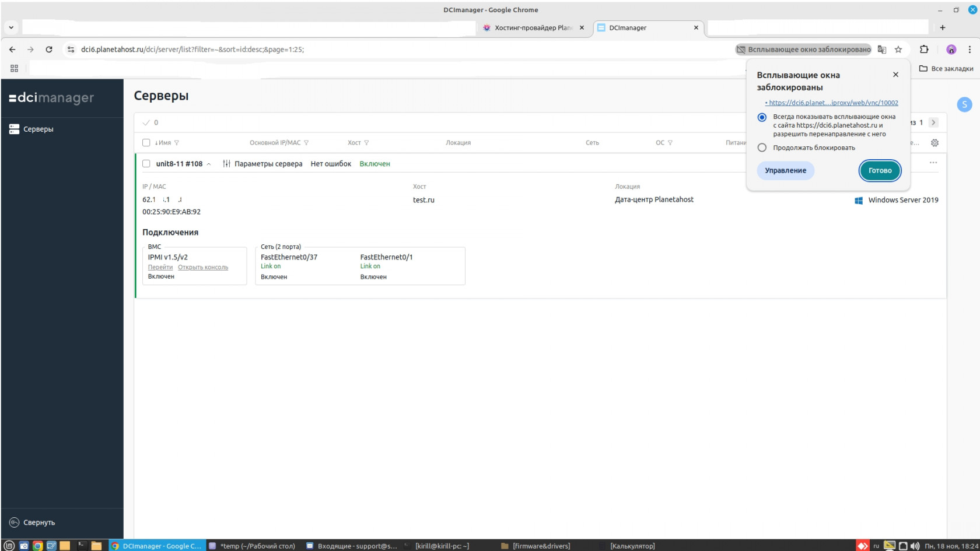The width and height of the screenshot is (980, 551).
Task: Open Все закладки bookmarks folder
Action: pyautogui.click(x=946, y=68)
